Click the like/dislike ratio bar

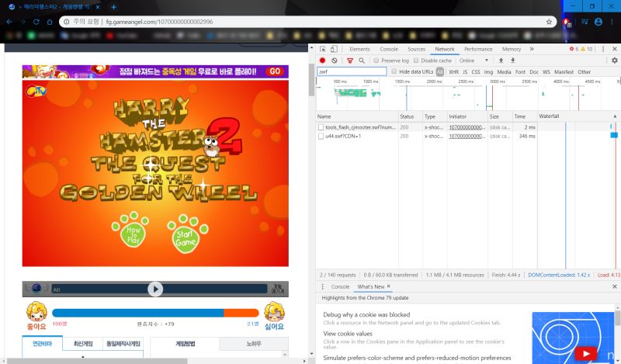(155, 313)
